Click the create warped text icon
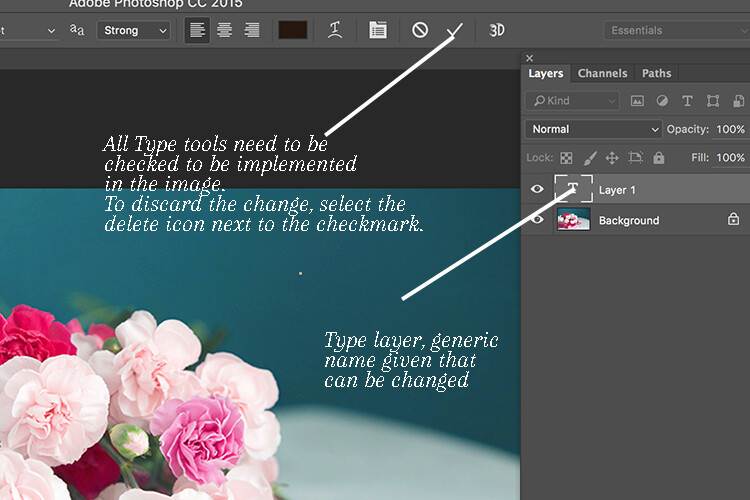Viewport: 750px width, 500px height. pyautogui.click(x=335, y=30)
